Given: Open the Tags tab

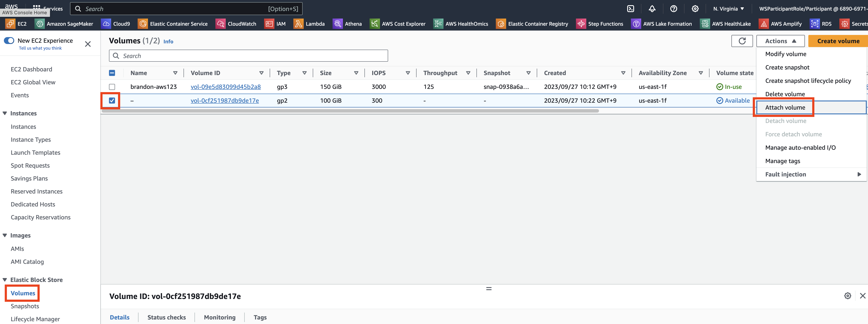Looking at the screenshot, I should 260,317.
